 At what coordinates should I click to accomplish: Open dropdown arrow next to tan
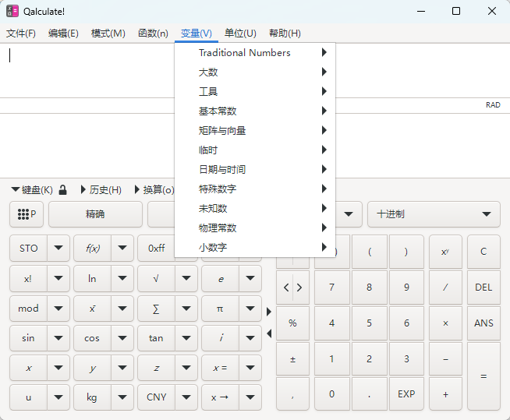tap(186, 338)
